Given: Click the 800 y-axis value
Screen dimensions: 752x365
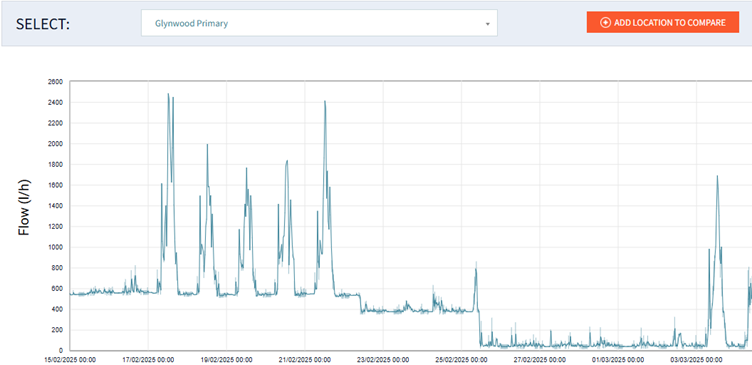Looking at the screenshot, I should coord(57,268).
